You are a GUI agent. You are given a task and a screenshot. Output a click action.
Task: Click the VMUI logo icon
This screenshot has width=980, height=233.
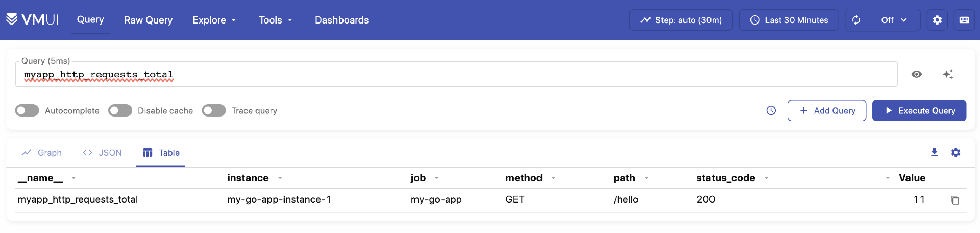12,19
